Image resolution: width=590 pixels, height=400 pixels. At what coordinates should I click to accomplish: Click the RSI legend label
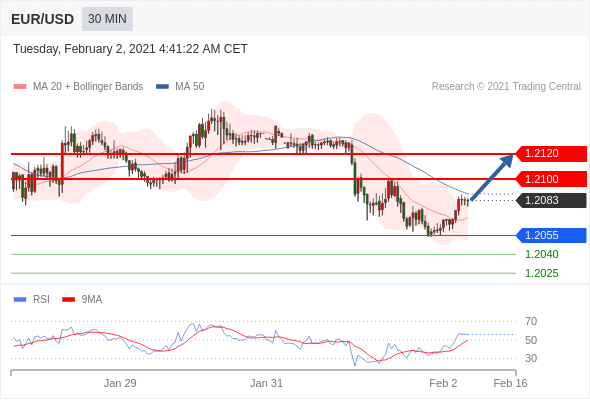[x=41, y=300]
